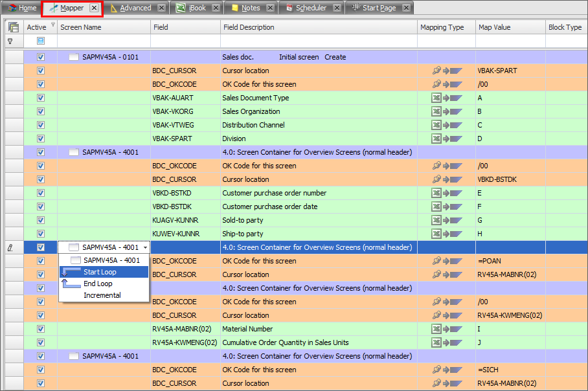This screenshot has height=391, width=588.
Task: Click the screen icon beside SAPMV45A - 0101
Action: tap(74, 57)
